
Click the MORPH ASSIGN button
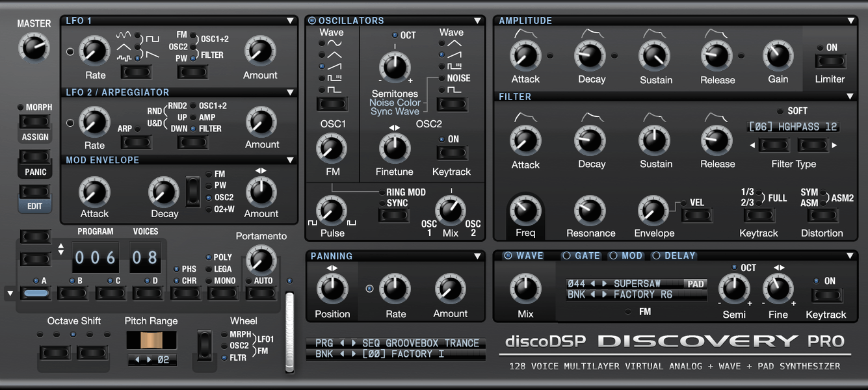(x=35, y=122)
